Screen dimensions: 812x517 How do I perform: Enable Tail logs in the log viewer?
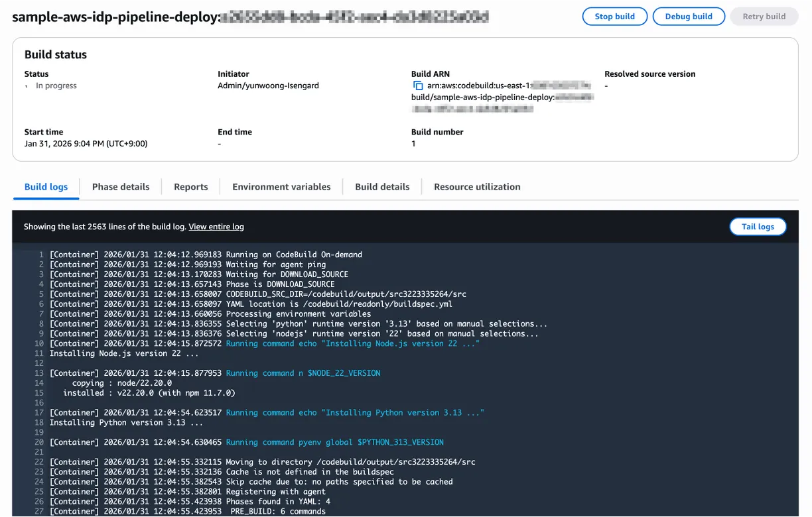[758, 226]
